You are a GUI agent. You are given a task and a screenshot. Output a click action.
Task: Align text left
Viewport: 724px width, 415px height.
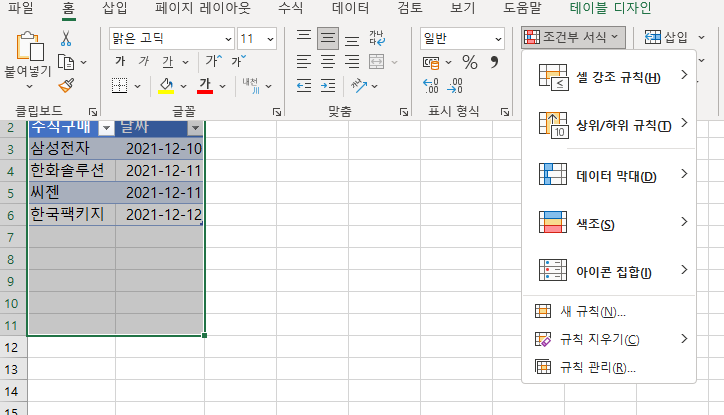[x=304, y=61]
